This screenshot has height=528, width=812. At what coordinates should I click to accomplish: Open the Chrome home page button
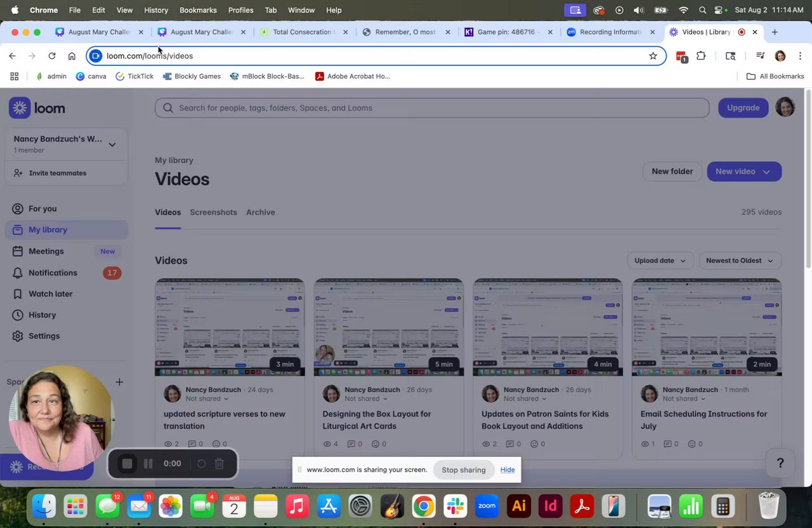pyautogui.click(x=72, y=56)
